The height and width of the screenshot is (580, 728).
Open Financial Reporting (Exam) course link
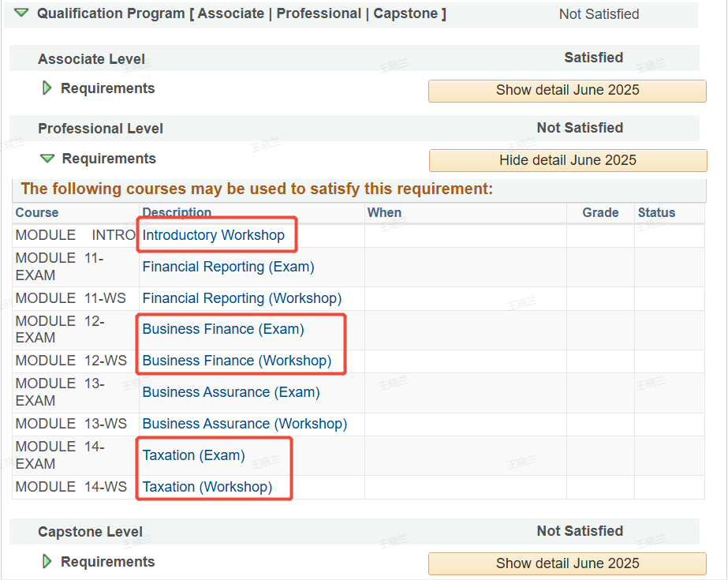(228, 267)
